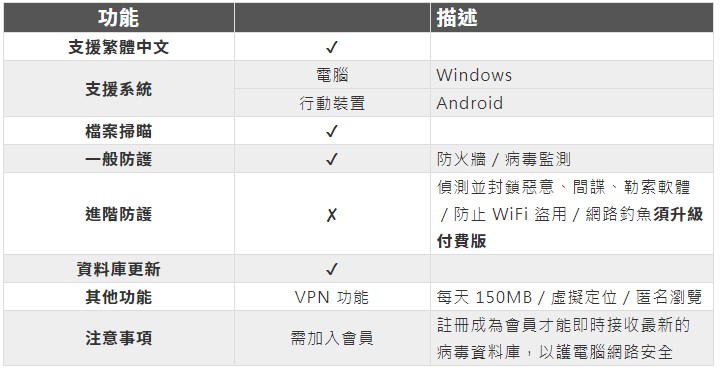Click the checkmark in the 支援繁體中文 row
This screenshot has width=722, height=370.
point(332,47)
